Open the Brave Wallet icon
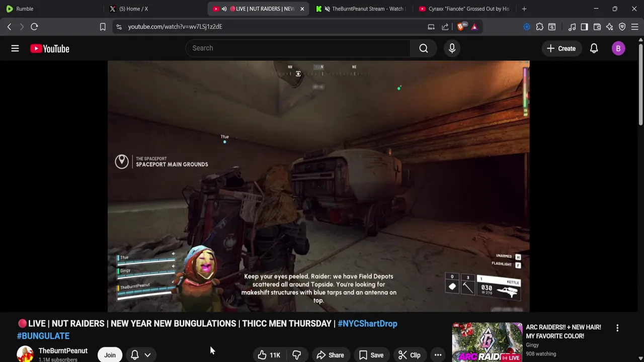Screen dimensions: 644x362 [x=597, y=27]
